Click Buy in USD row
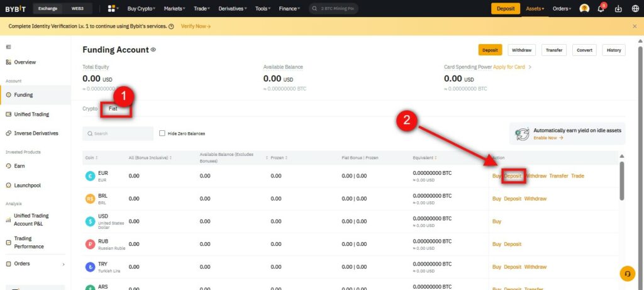This screenshot has height=290, width=644. point(497,221)
